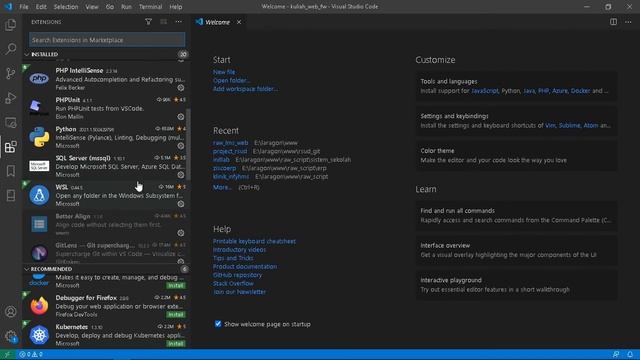The image size is (640, 360).
Task: Open the notifications bell in status bar
Action: (630, 354)
